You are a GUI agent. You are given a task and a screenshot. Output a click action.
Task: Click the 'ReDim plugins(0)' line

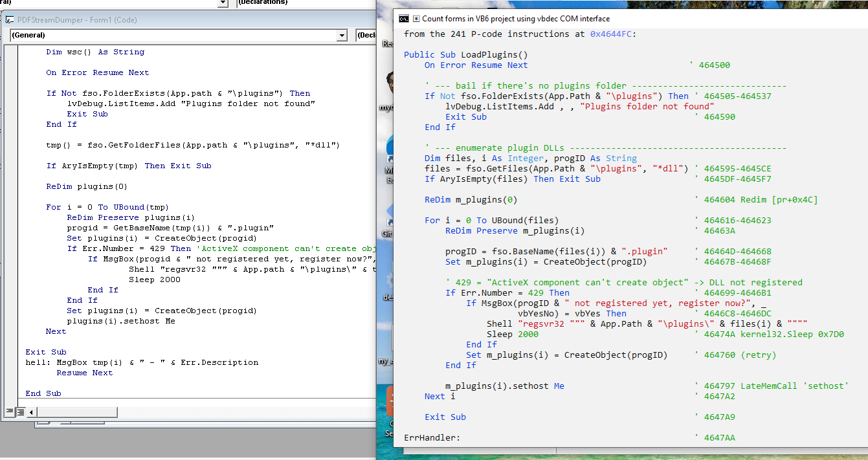(87, 186)
